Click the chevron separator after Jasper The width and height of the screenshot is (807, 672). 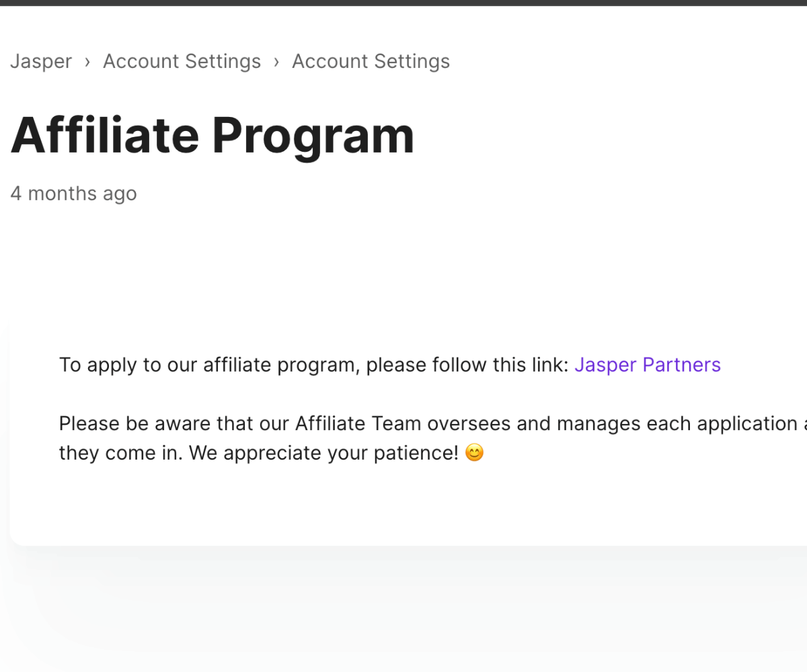tap(87, 62)
